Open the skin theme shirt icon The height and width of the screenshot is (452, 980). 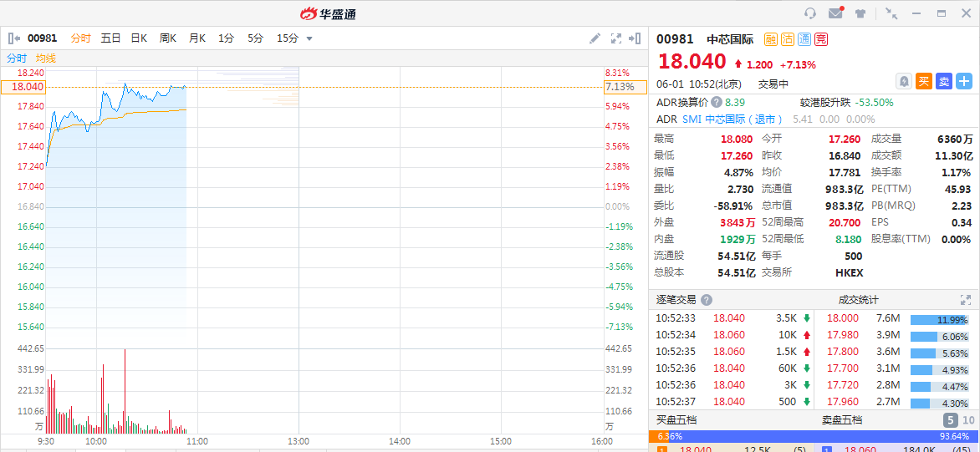click(860, 13)
